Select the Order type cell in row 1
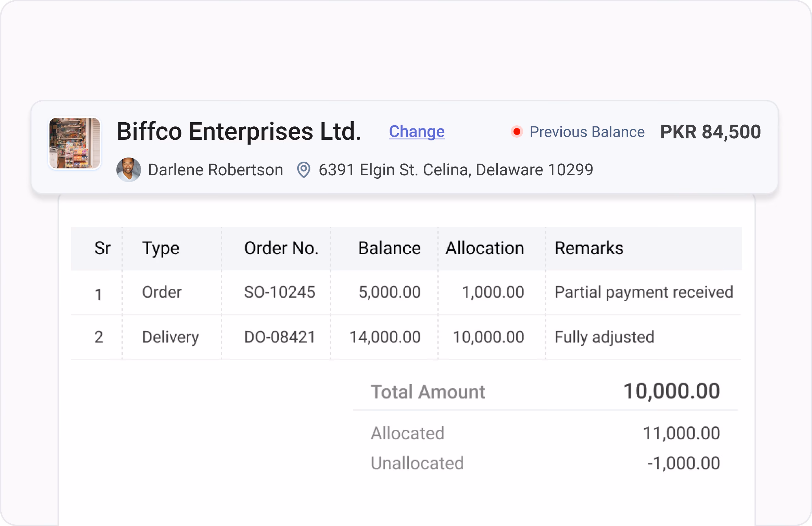812x526 pixels. pos(162,292)
